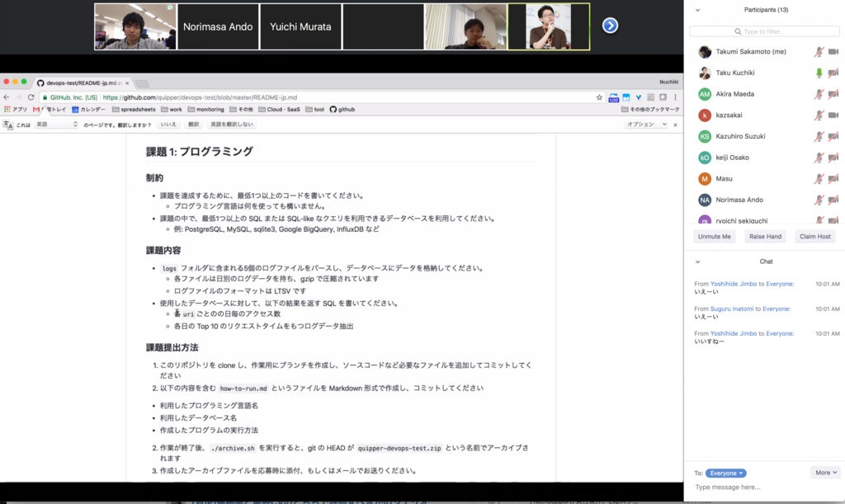Click the chat message input field

[743, 487]
